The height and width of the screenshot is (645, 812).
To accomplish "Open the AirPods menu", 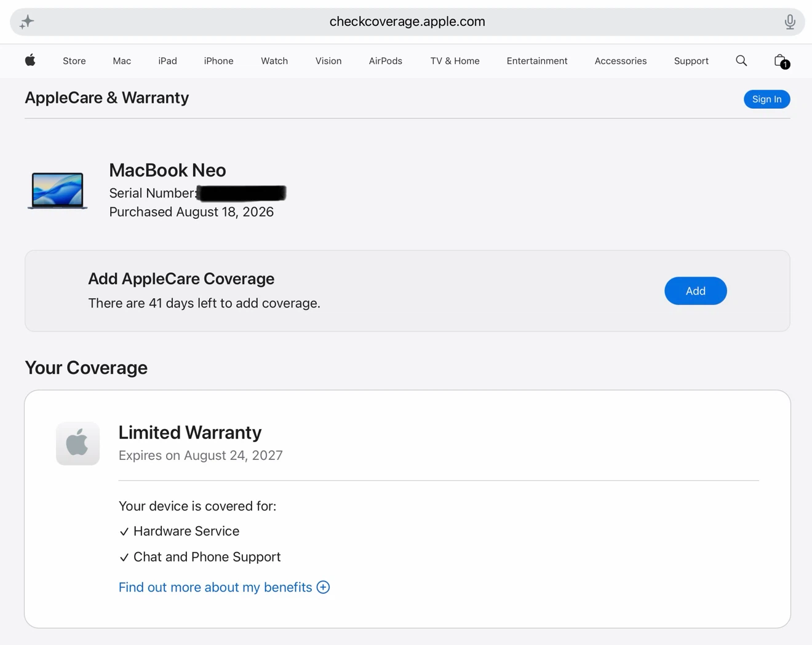I will [386, 61].
